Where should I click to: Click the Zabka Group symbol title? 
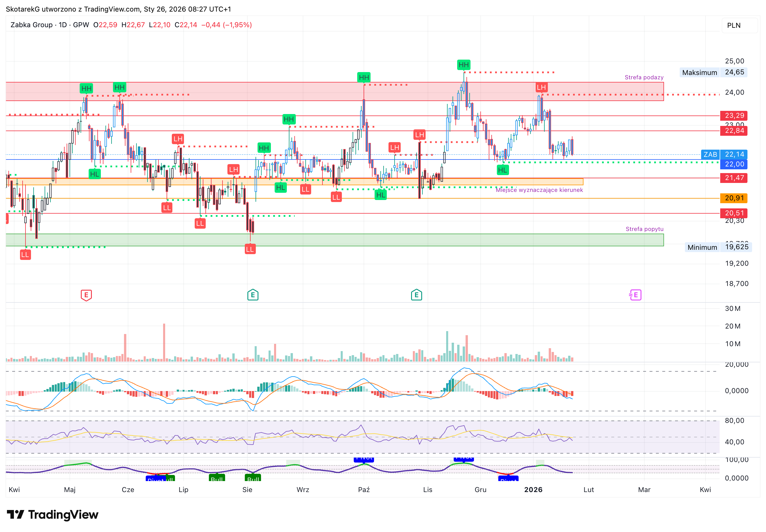point(32,25)
